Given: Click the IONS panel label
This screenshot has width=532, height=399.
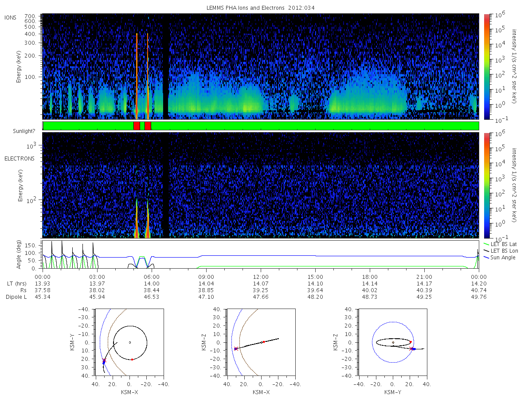Looking at the screenshot, I should pos(11,17).
